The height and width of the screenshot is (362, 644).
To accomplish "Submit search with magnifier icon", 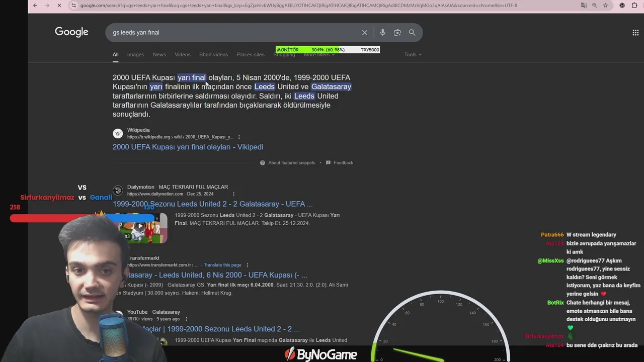I will click(x=412, y=33).
